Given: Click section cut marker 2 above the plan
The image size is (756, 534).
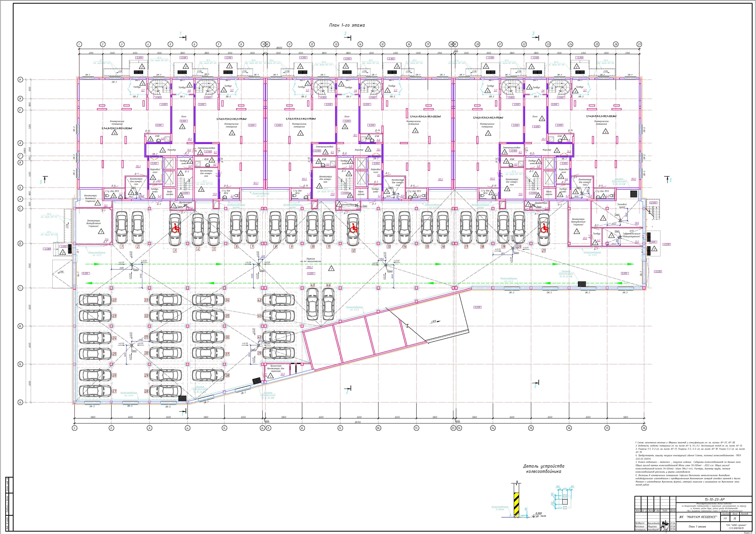Looking at the screenshot, I should 348,36.
